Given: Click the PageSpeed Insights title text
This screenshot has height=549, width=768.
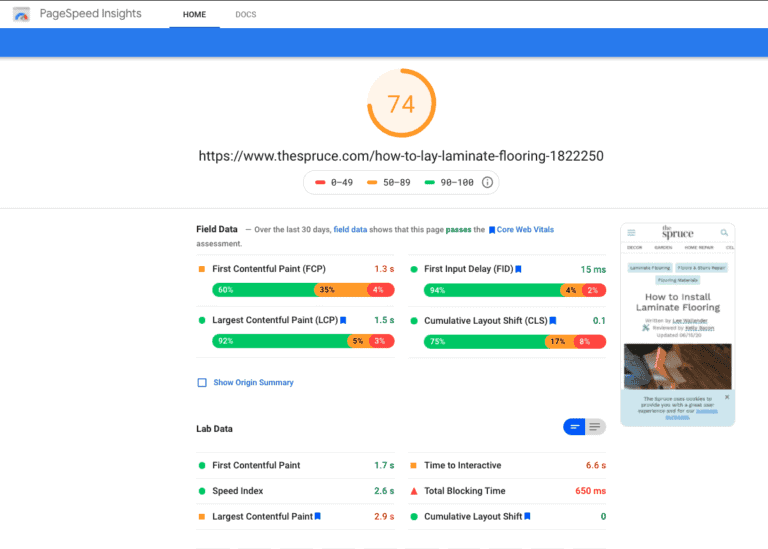Looking at the screenshot, I should coord(91,14).
